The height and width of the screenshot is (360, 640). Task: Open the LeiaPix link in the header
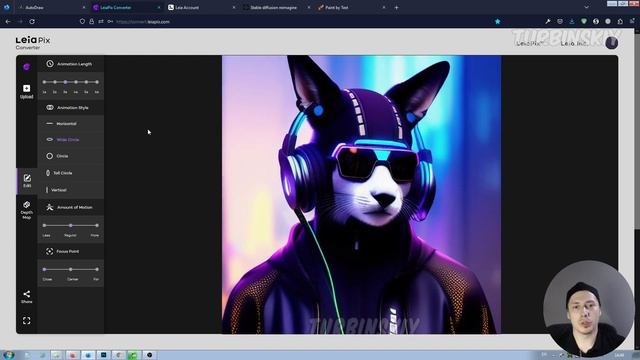(529, 43)
